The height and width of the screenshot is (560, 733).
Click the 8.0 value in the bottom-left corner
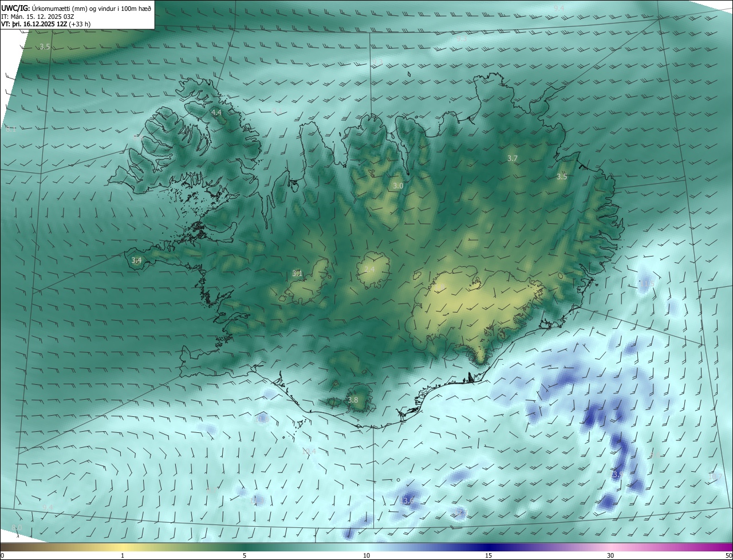pos(17,527)
